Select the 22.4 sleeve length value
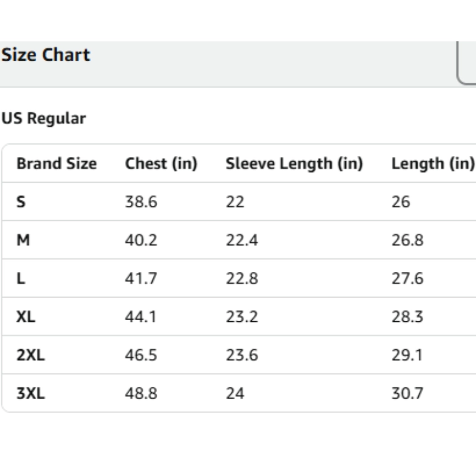476x476 pixels. pyautogui.click(x=242, y=240)
